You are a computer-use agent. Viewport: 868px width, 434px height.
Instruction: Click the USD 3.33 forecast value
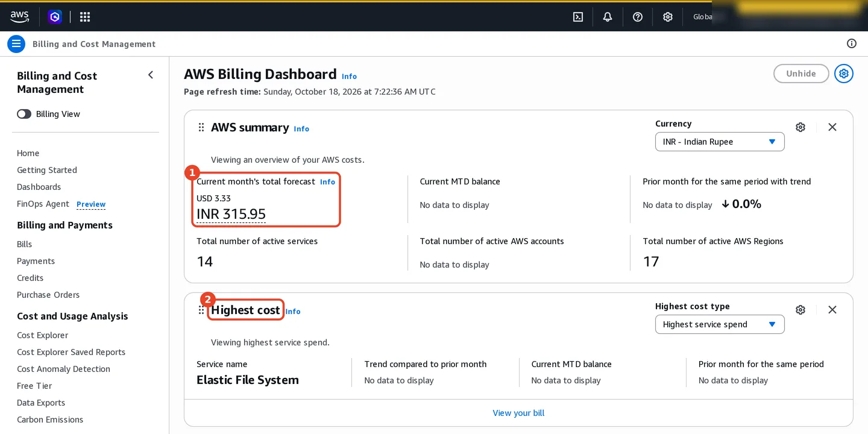213,198
